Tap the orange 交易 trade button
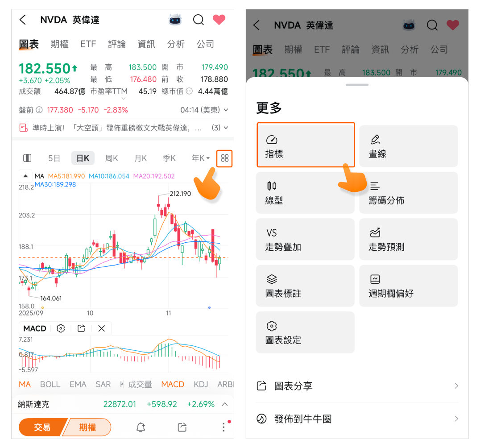This screenshot has width=480, height=448. point(42,427)
